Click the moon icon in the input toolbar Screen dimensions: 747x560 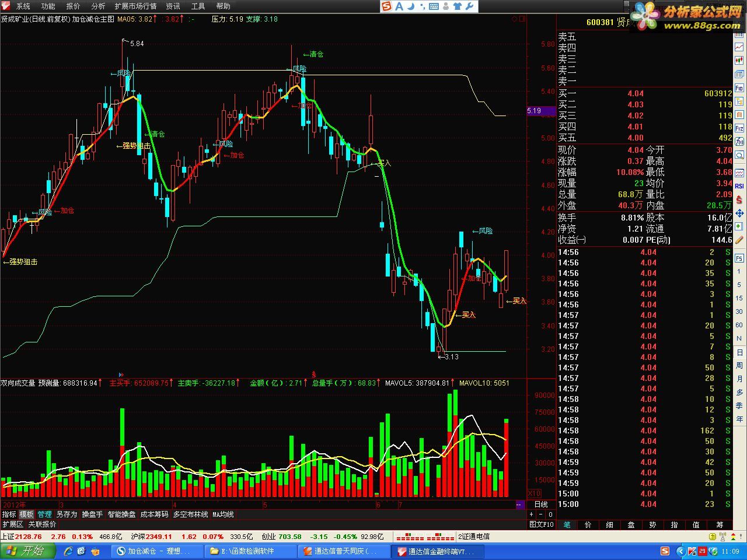pyautogui.click(x=411, y=6)
